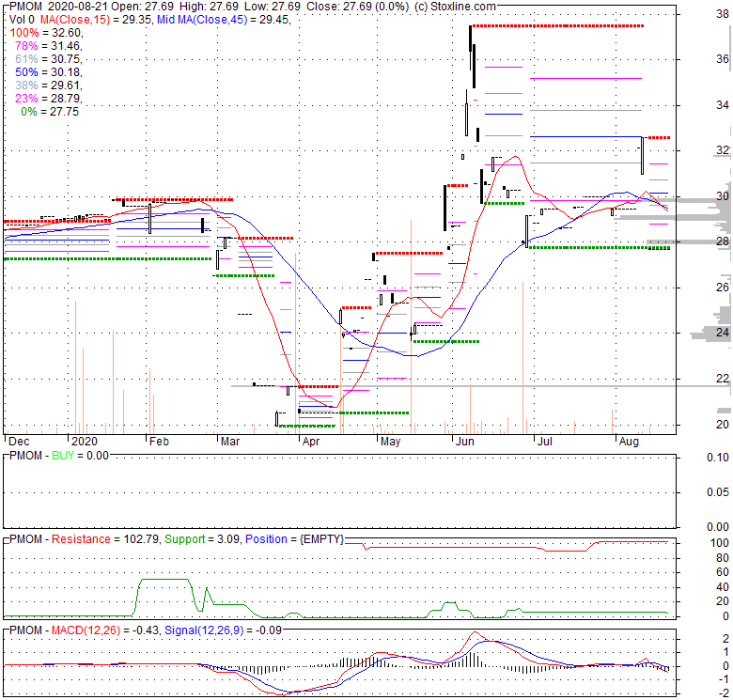Click the 34 price axis label

click(723, 105)
